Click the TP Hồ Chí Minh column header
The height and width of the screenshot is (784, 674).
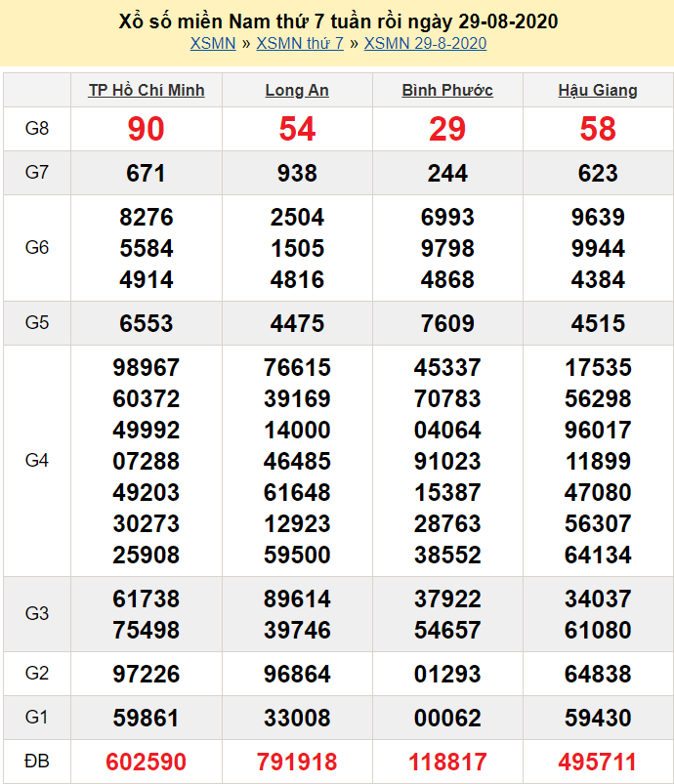click(x=147, y=90)
